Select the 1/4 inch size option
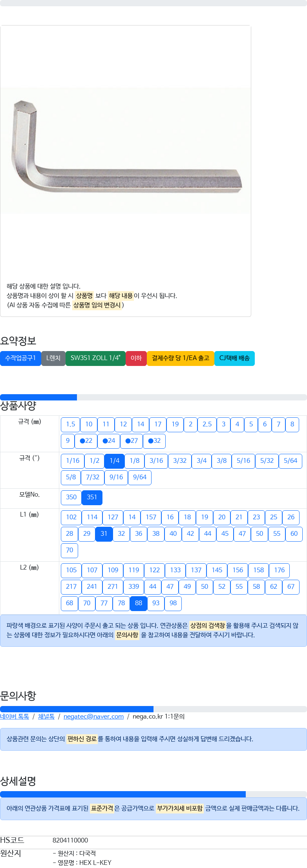The height and width of the screenshot is (868, 307). point(115,461)
